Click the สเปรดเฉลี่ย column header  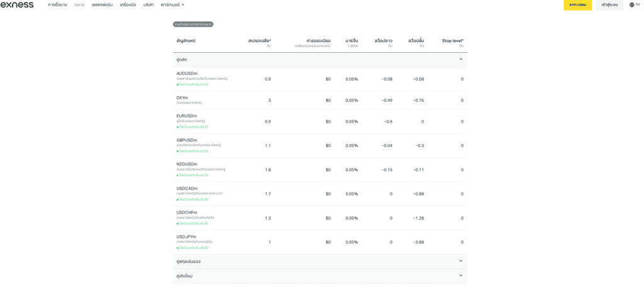tap(259, 41)
